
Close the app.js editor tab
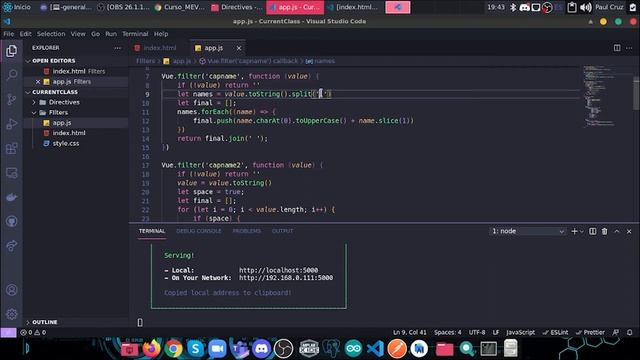pyautogui.click(x=239, y=48)
